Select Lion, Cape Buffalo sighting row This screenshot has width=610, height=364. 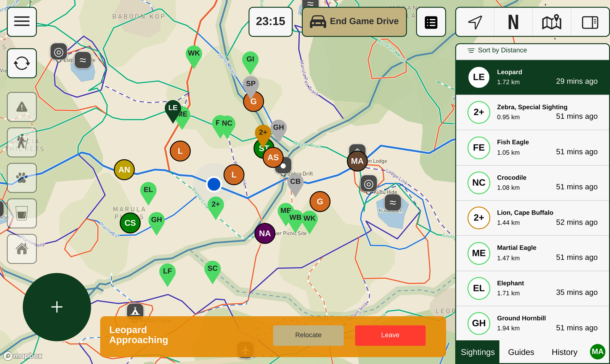533,218
